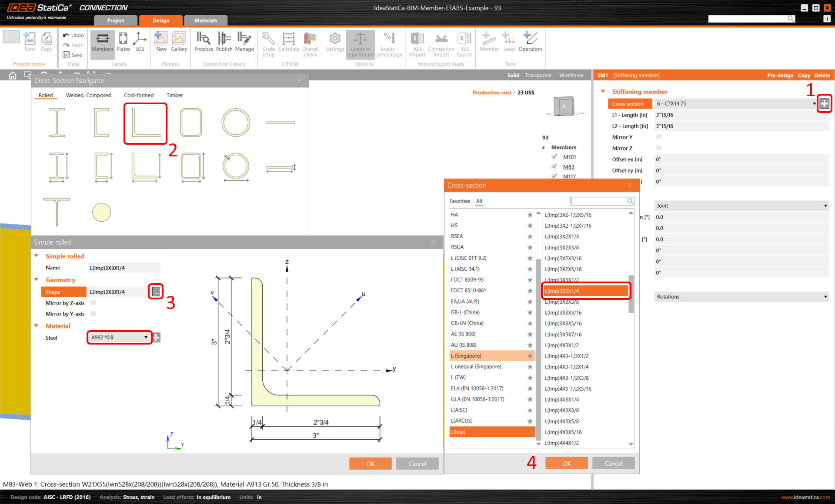Toggle Mirror by Z-axis in Simple rolled
This screenshot has height=504, width=835.
(x=93, y=303)
